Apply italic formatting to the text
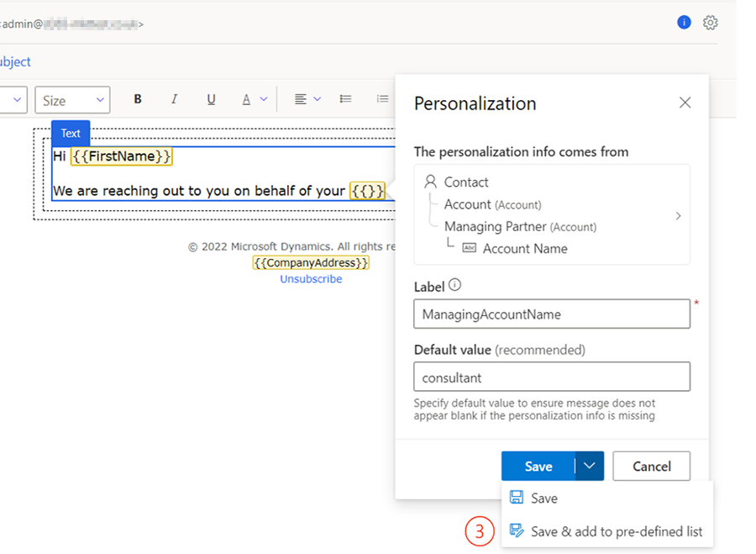The height and width of the screenshot is (554, 756). (174, 98)
